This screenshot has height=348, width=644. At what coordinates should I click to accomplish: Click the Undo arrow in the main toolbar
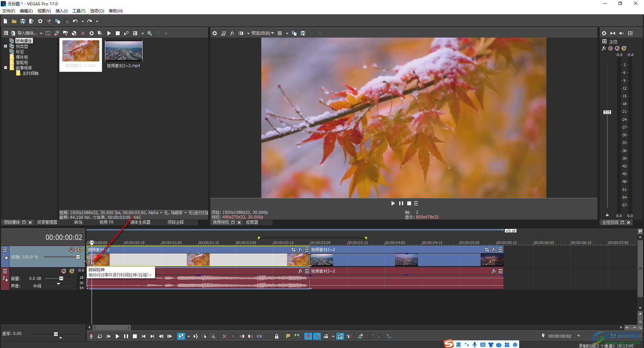pyautogui.click(x=75, y=21)
